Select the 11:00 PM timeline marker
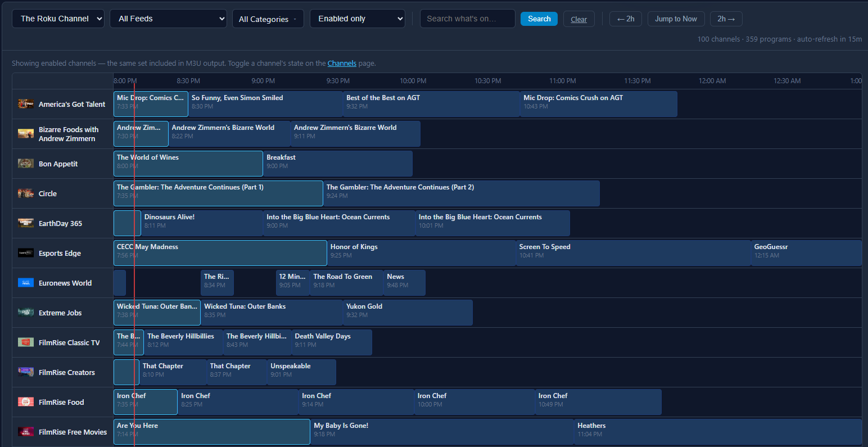Image resolution: width=868 pixels, height=447 pixels. [563, 81]
